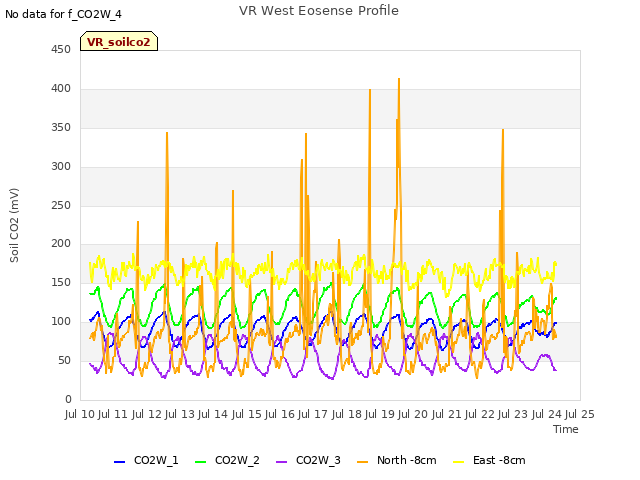The width and height of the screenshot is (640, 480).
Task: Click the VR_soilco2 label box
Action: [119, 41]
